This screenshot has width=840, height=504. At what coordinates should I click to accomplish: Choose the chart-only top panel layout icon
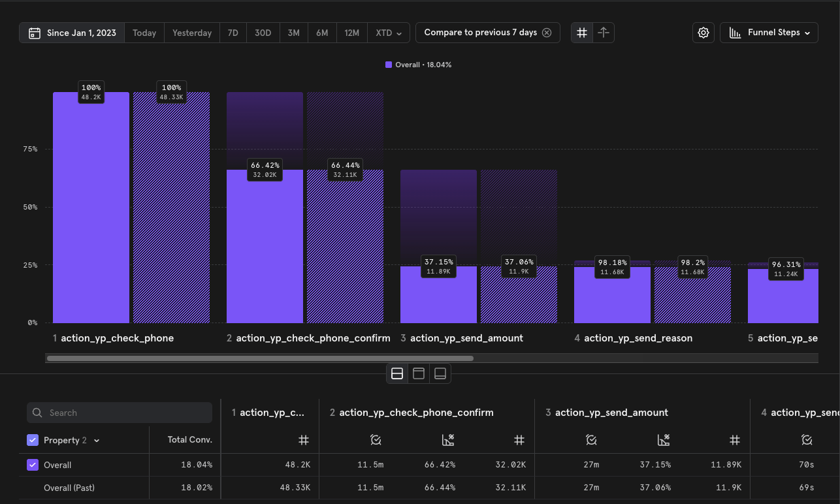pos(419,373)
